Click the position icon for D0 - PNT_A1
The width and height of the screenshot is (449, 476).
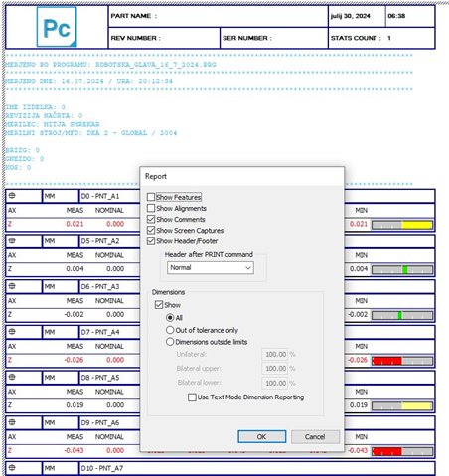pyautogui.click(x=12, y=196)
